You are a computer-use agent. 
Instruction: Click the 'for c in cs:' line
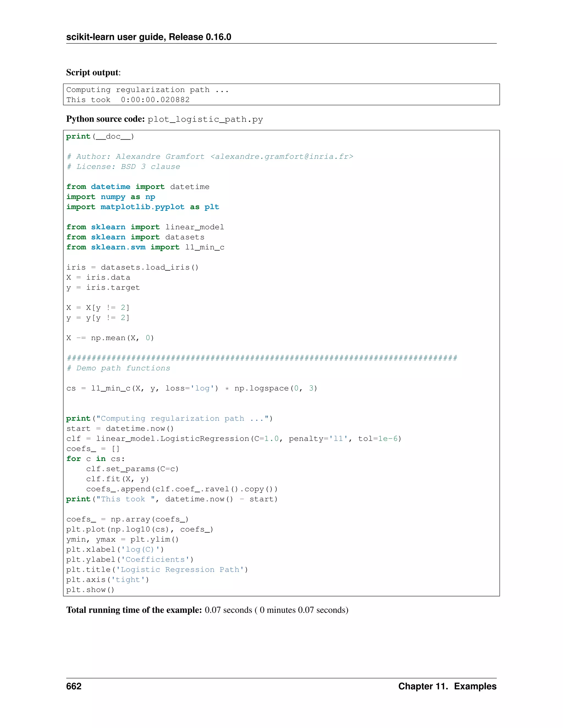coord(95,459)
